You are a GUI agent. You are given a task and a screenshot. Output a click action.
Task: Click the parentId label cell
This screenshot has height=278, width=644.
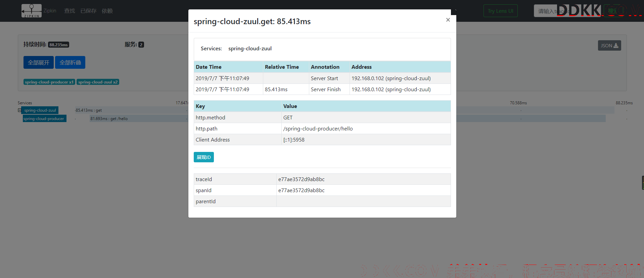click(235, 201)
